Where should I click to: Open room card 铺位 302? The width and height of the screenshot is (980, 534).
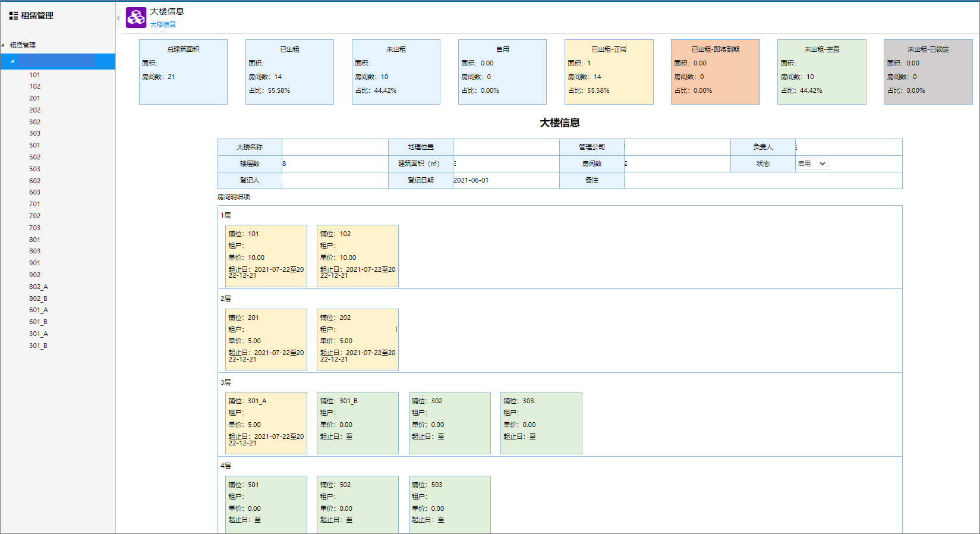pyautogui.click(x=450, y=423)
